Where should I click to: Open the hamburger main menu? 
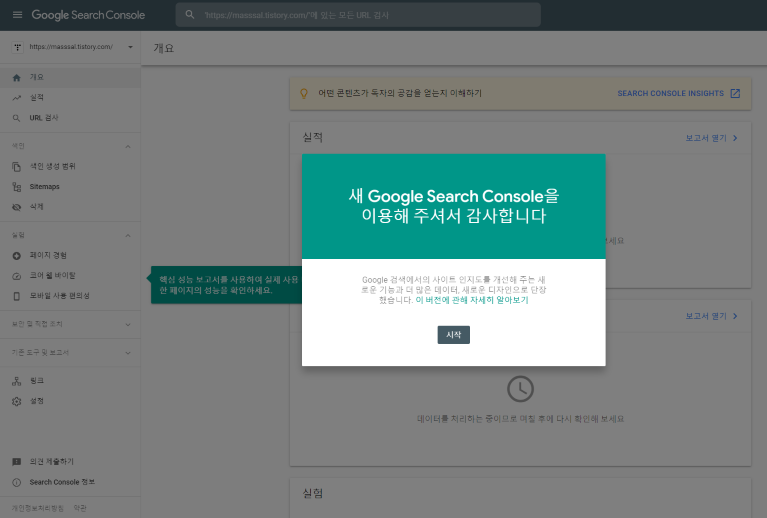[x=17, y=15]
